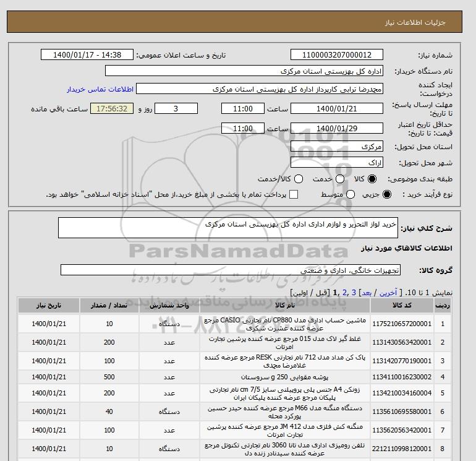Click item code 1134210034160004
The image size is (476, 461).
click(x=402, y=393)
